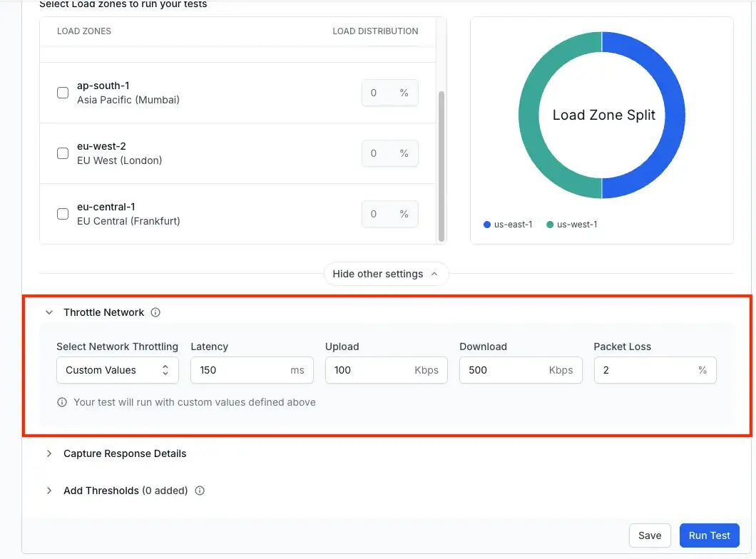
Task: Click the info icon in the custom values note
Action: [x=62, y=402]
